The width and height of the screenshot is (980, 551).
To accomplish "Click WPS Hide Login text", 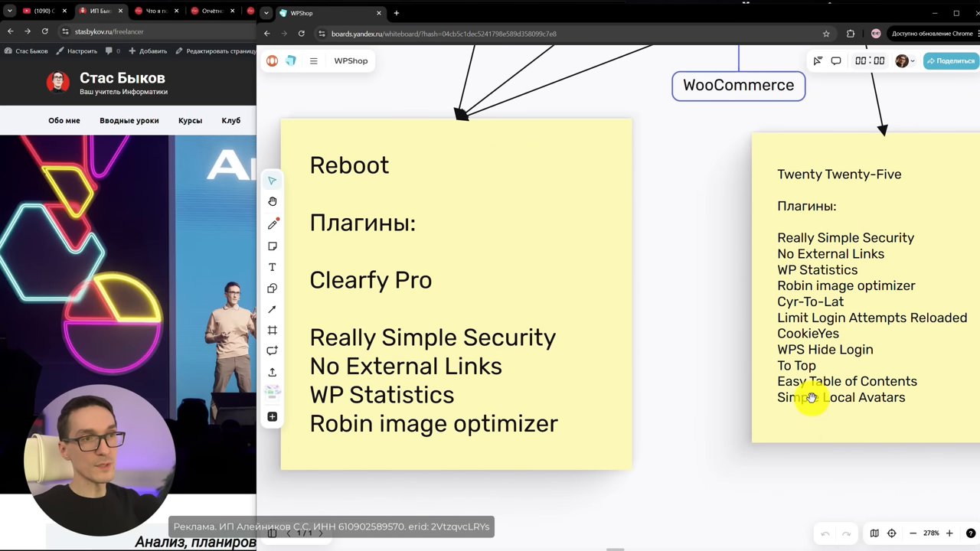I will point(825,350).
